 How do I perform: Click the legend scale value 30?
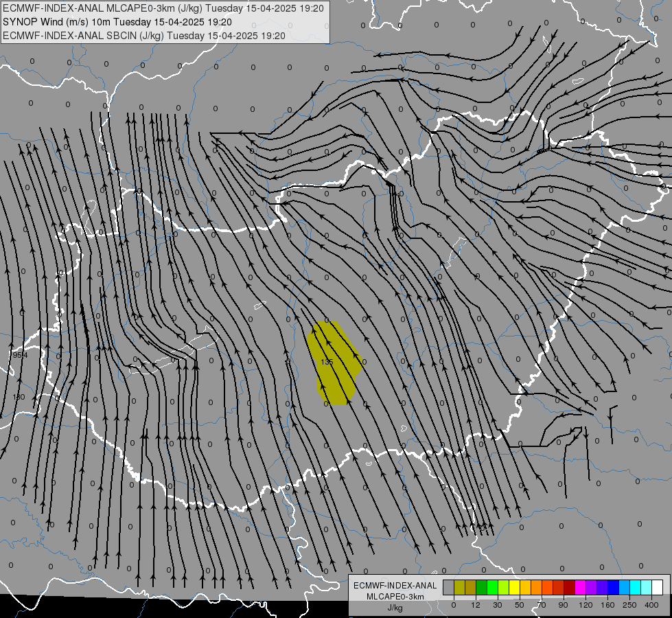coord(498,605)
